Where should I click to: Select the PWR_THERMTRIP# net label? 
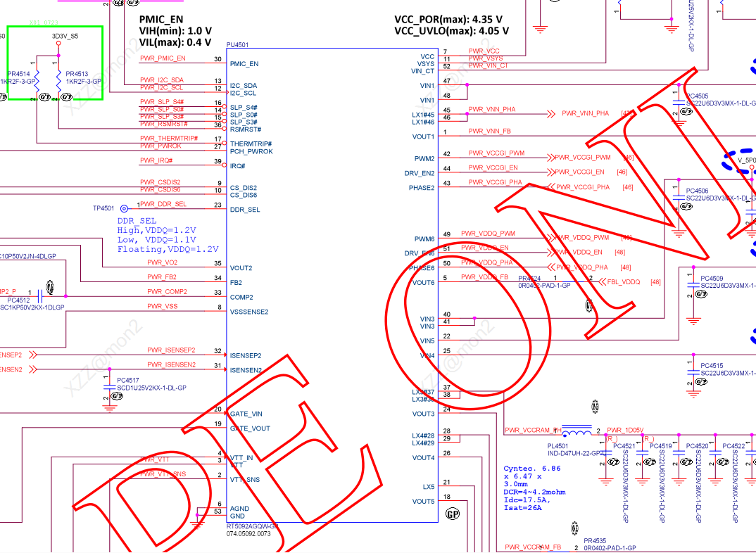pos(169,138)
